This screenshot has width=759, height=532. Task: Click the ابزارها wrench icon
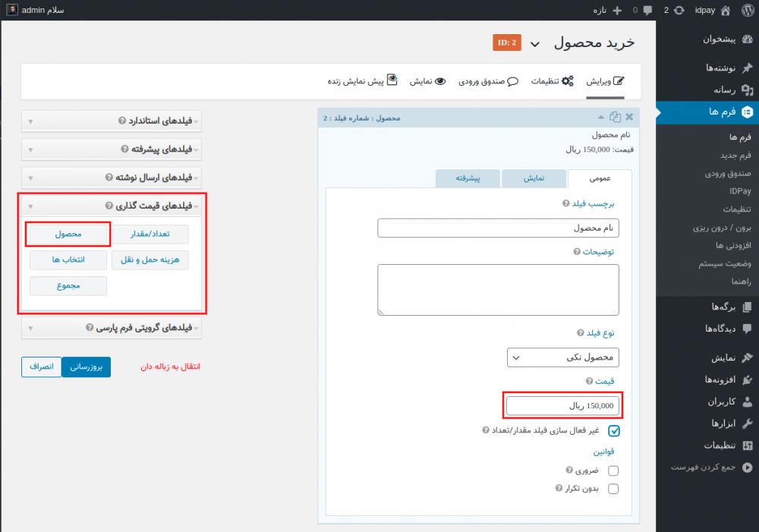click(748, 423)
